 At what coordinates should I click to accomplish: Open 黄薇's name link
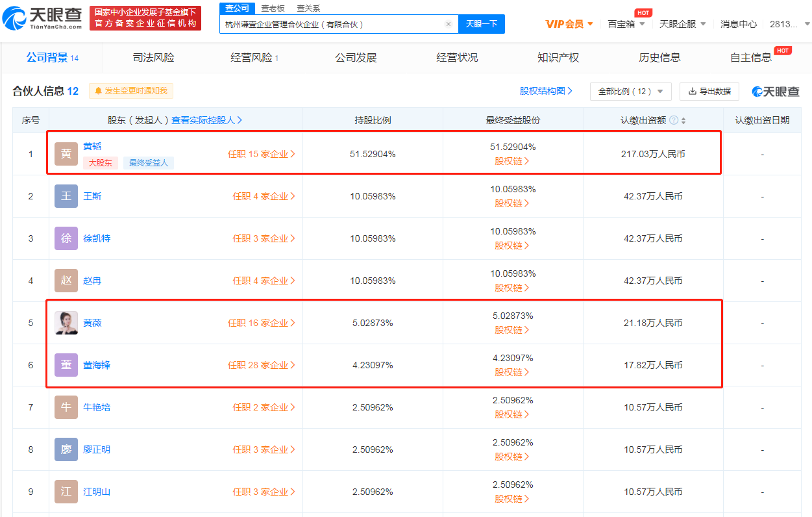(x=92, y=323)
